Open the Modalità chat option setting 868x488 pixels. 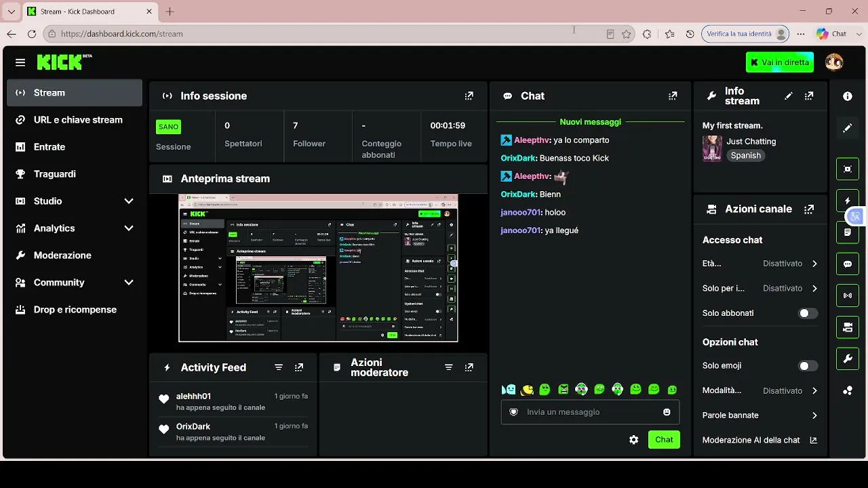[759, 390]
